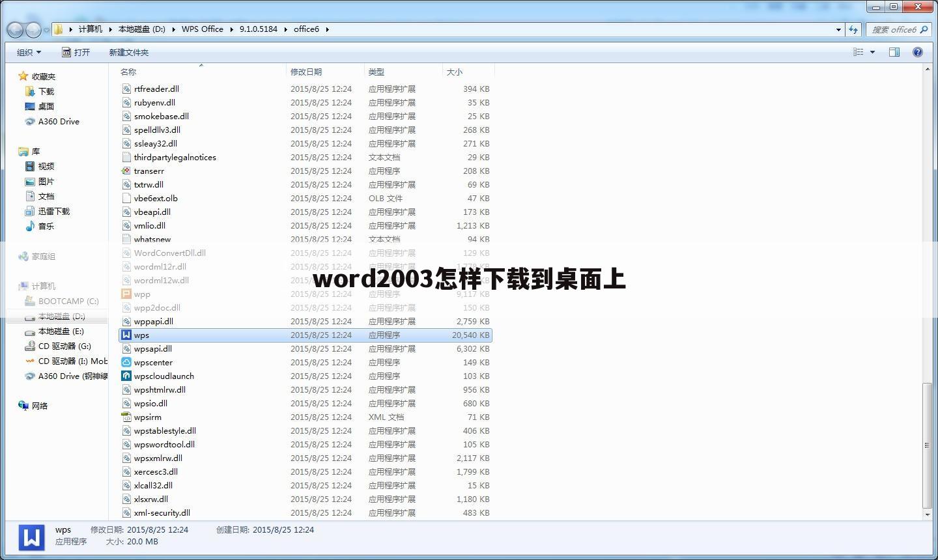Open the Organize dropdown menu
This screenshot has height=560, width=938.
[x=29, y=52]
